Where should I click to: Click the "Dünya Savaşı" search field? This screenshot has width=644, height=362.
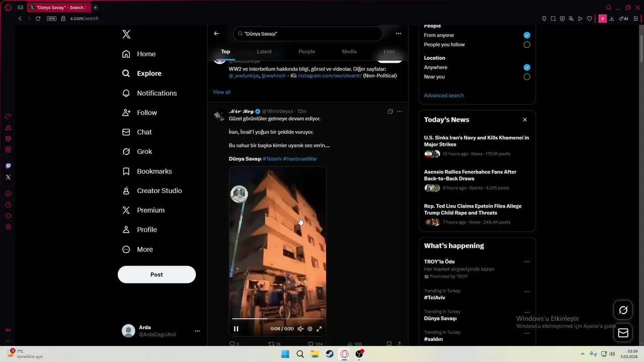(x=307, y=34)
